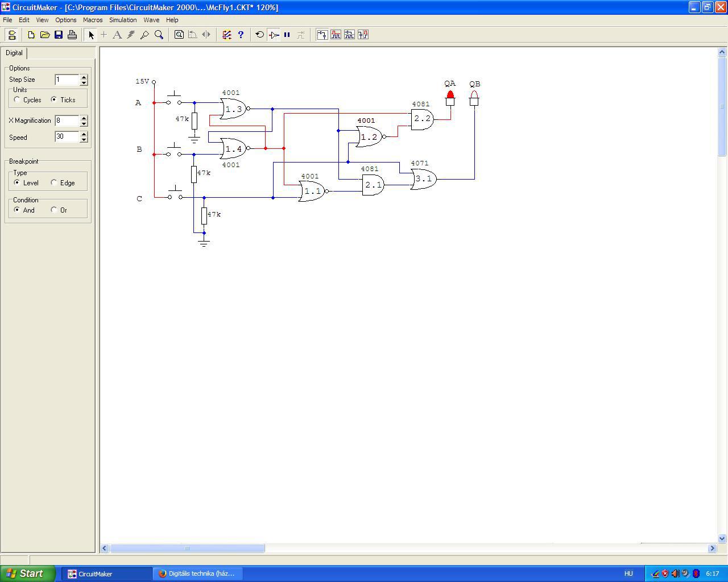Switch to Digitális technika Firefox window
This screenshot has width=728, height=582.
[x=198, y=573]
